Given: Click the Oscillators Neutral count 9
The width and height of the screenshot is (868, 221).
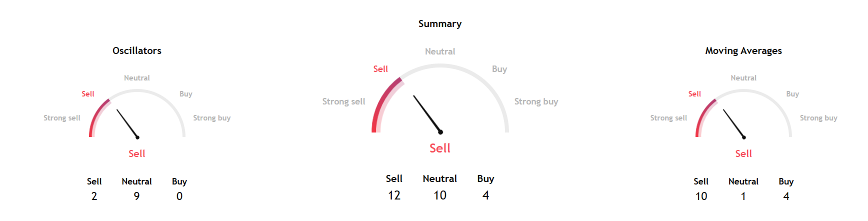Looking at the screenshot, I should pyautogui.click(x=137, y=196).
